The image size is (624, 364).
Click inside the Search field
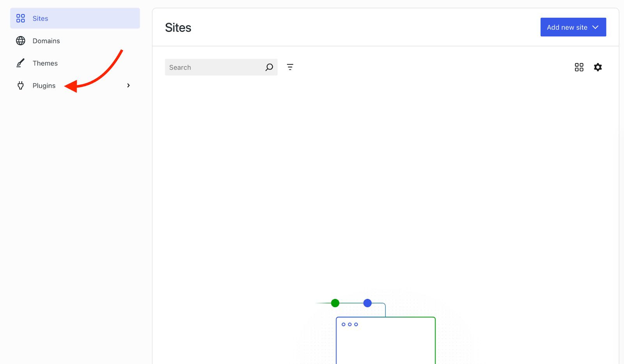(214, 67)
